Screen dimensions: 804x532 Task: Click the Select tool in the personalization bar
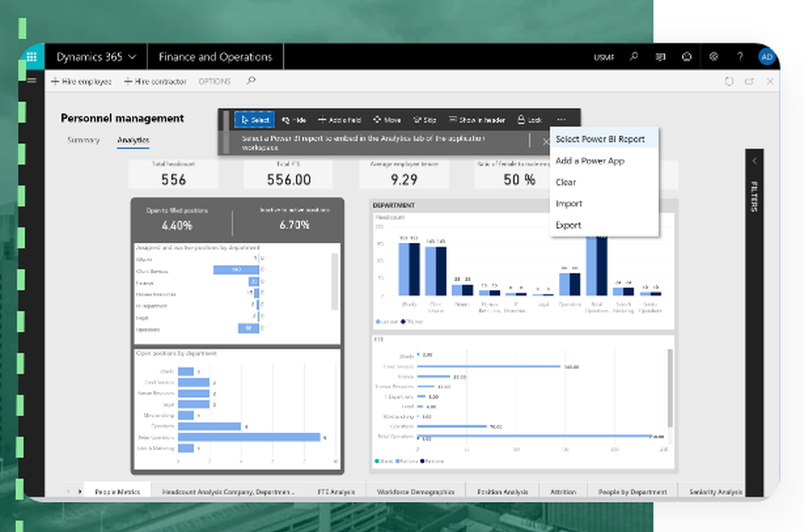[x=255, y=120]
